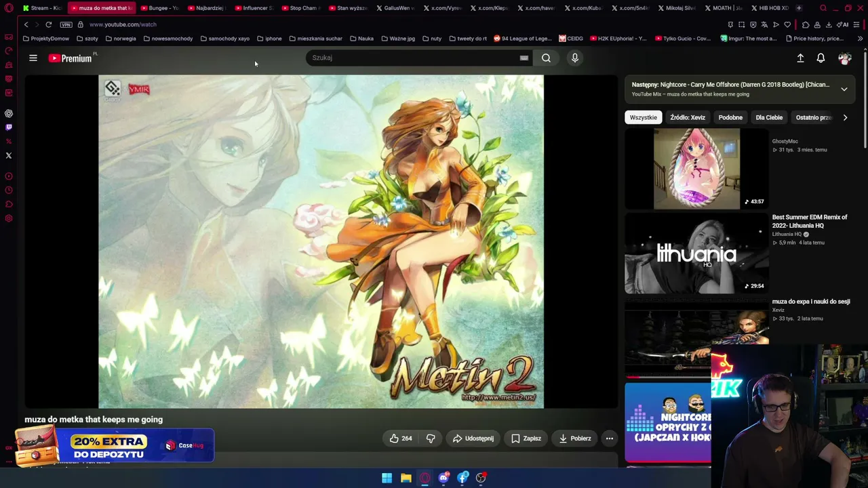Switch to the Bungee YouTube tab
The width and height of the screenshot is (868, 488).
160,8
